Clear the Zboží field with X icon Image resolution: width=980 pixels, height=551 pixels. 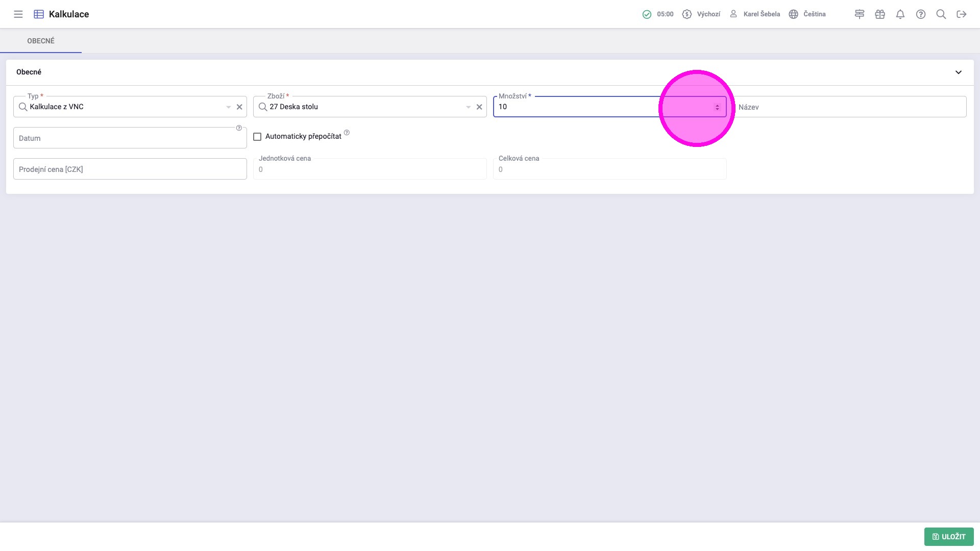click(x=479, y=107)
